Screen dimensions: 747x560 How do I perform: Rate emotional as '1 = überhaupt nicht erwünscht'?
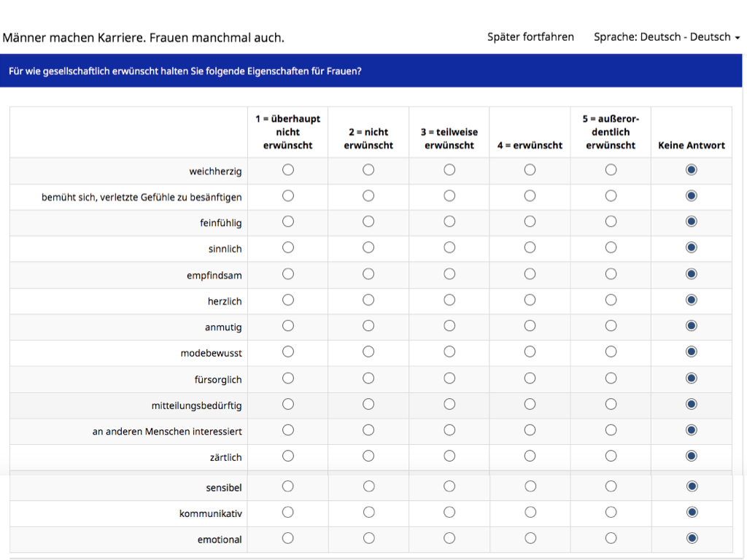288,539
